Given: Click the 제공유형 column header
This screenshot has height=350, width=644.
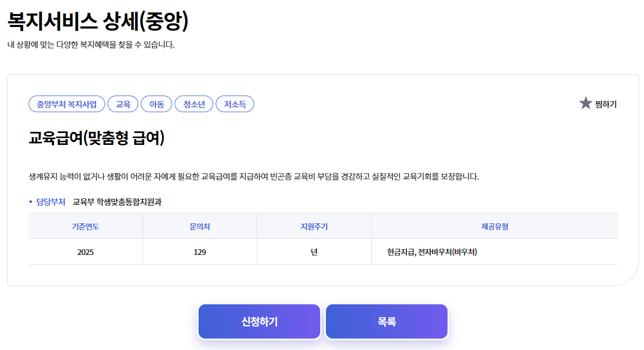Looking at the screenshot, I should click(x=494, y=225).
